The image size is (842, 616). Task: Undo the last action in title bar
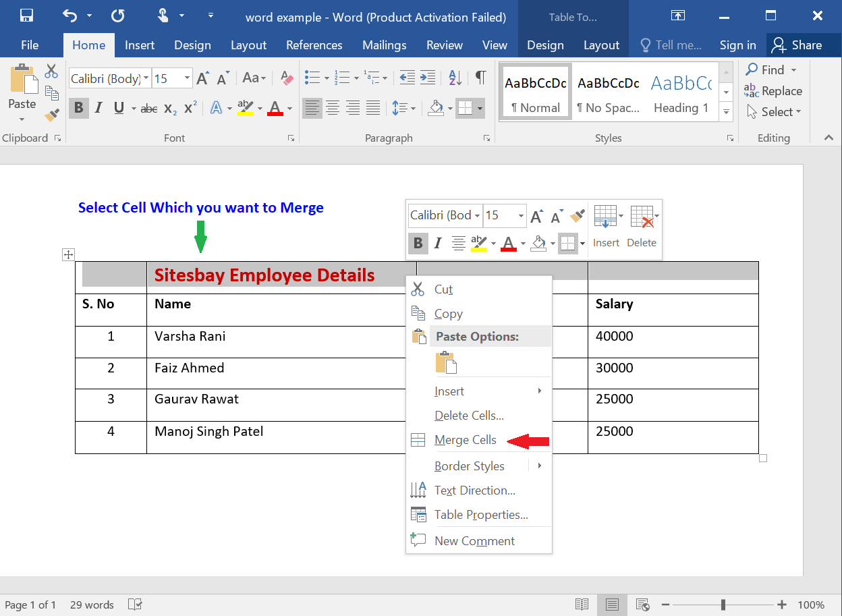click(x=69, y=16)
